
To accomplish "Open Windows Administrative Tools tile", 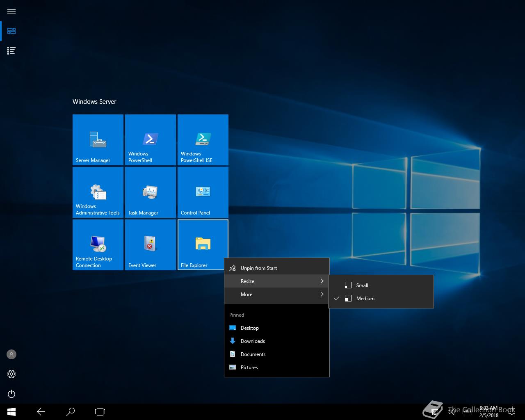I will coord(98,192).
